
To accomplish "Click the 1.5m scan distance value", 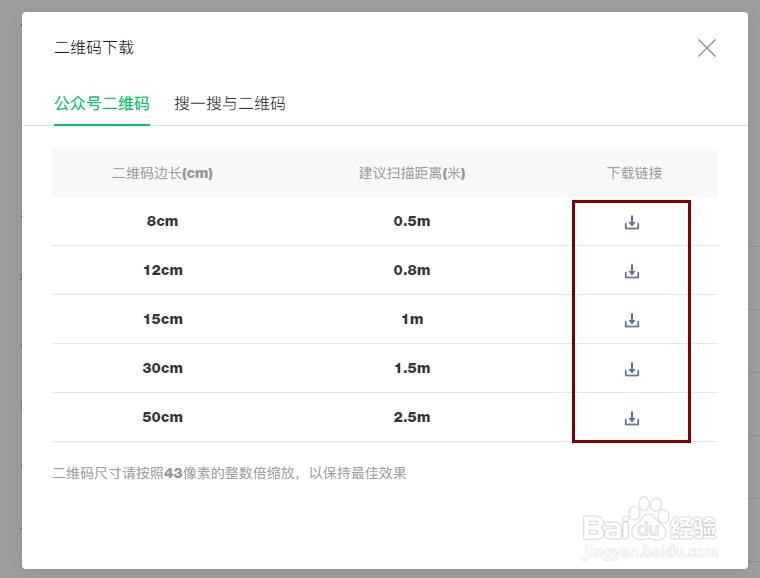I will pyautogui.click(x=412, y=368).
